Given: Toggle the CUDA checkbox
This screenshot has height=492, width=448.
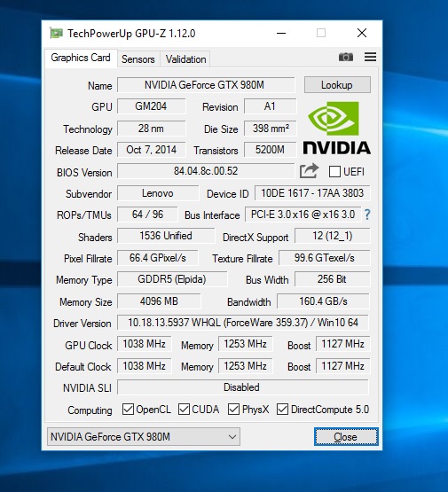Looking at the screenshot, I should point(184,410).
